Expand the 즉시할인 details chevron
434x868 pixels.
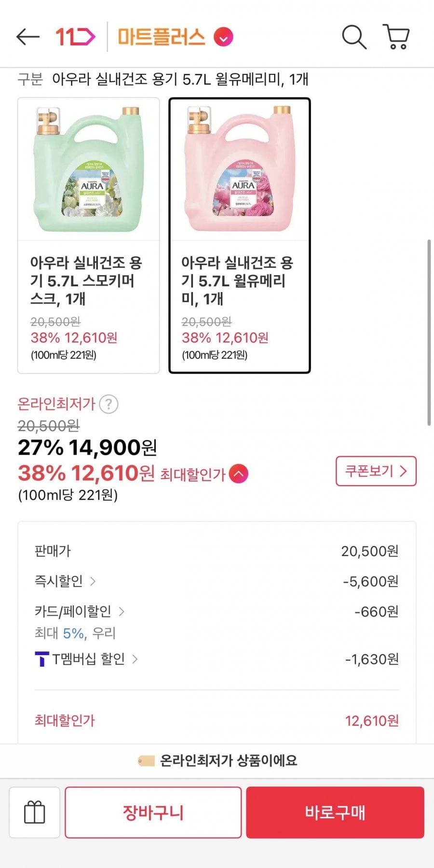(93, 581)
